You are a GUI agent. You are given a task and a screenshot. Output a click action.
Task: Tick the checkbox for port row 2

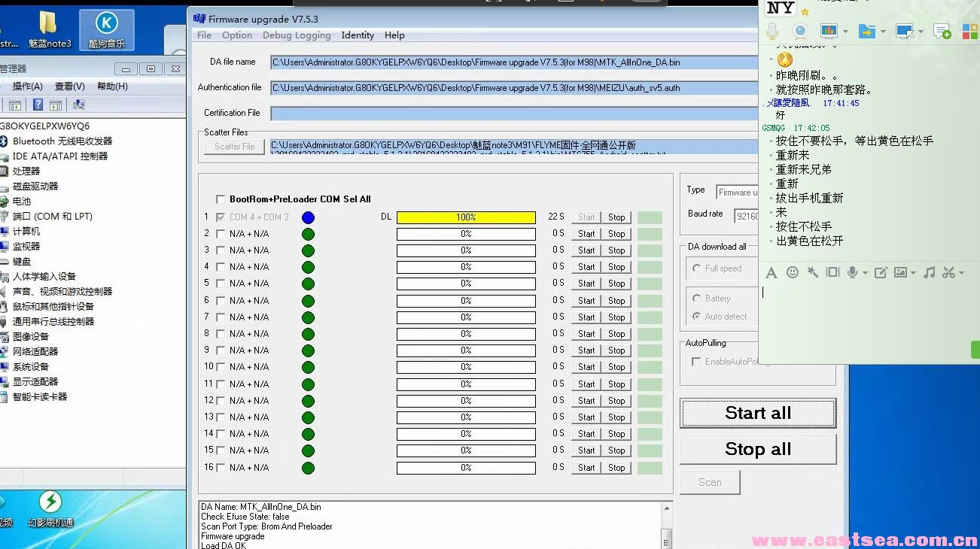click(x=221, y=234)
